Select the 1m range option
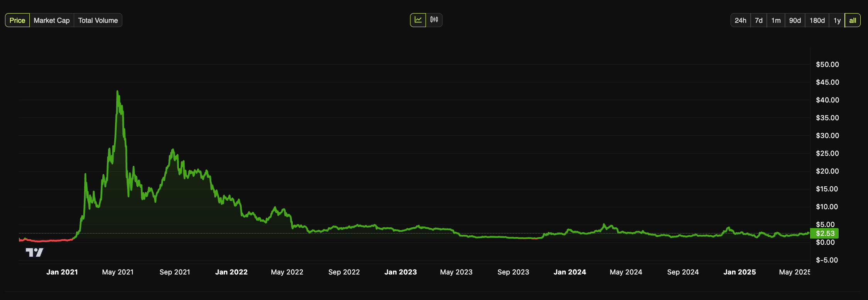The image size is (868, 300). [776, 20]
